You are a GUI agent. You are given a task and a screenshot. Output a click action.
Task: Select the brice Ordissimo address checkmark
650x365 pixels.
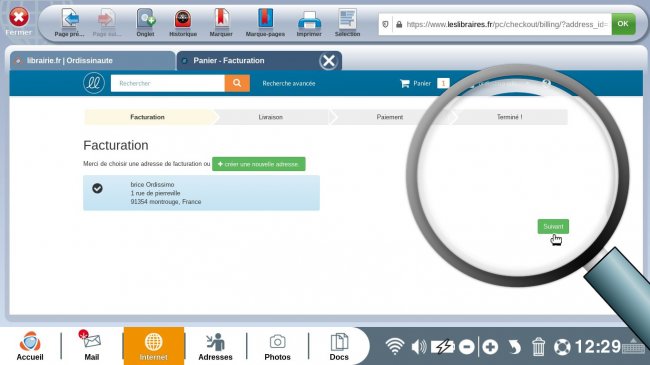tap(97, 188)
